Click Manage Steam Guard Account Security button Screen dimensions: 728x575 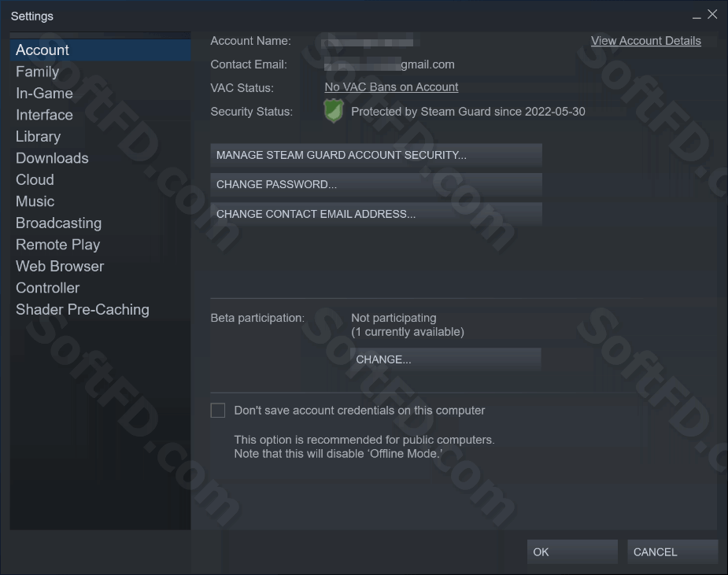(376, 155)
